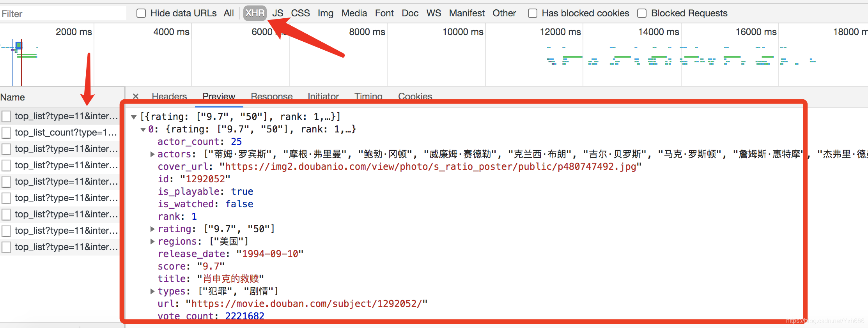
Task: Select the XHR filter type
Action: point(255,13)
